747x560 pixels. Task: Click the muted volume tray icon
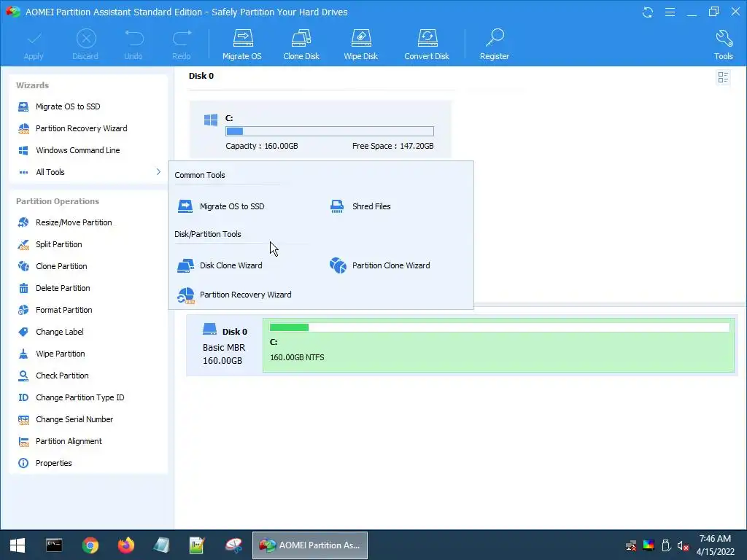tap(683, 545)
